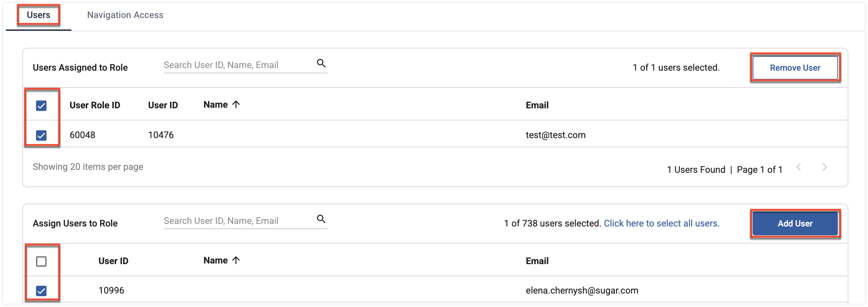Focus search field in Users Assigned to Role
Image resolution: width=868 pixels, height=307 pixels.
[x=239, y=65]
